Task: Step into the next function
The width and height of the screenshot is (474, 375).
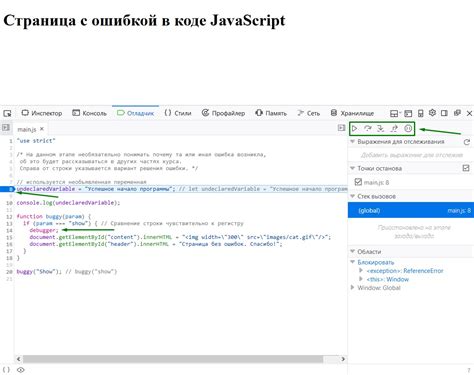Action: [381, 128]
